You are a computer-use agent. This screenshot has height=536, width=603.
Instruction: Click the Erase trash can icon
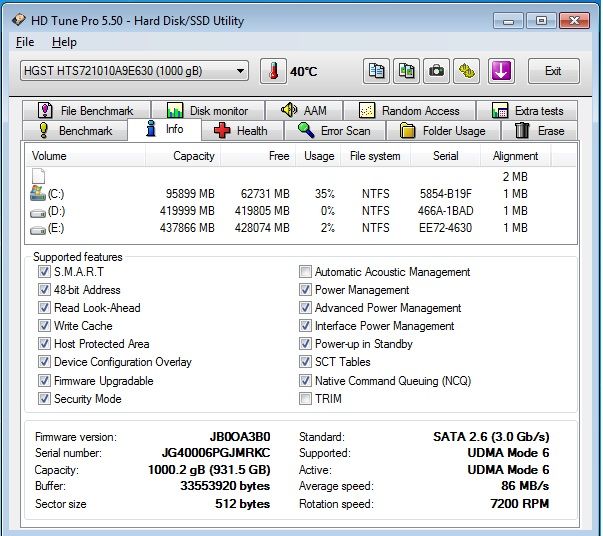click(522, 130)
